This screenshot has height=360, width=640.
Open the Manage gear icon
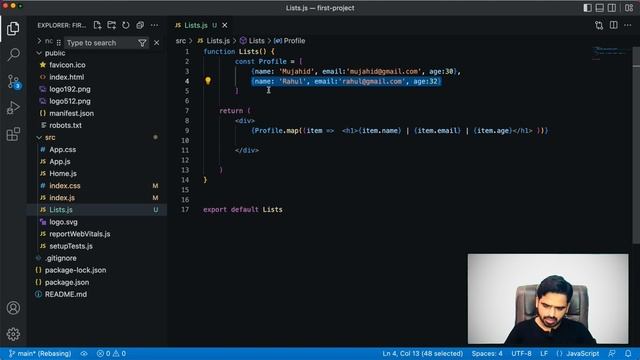tap(13, 334)
